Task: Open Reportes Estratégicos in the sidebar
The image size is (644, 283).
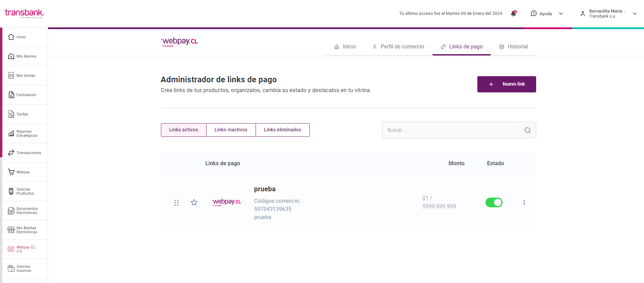Action: tap(25, 133)
